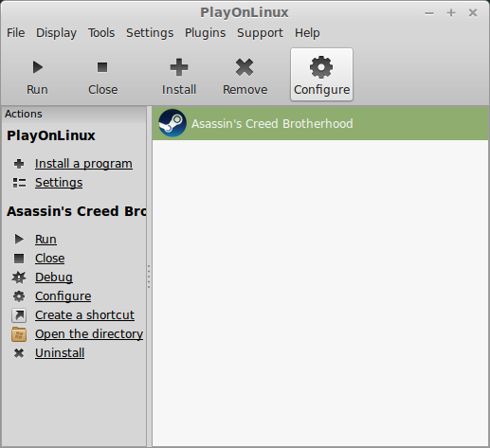Maximize the PlayOnLinux window with plus button
Screen dimensions: 490x448
tap(451, 13)
